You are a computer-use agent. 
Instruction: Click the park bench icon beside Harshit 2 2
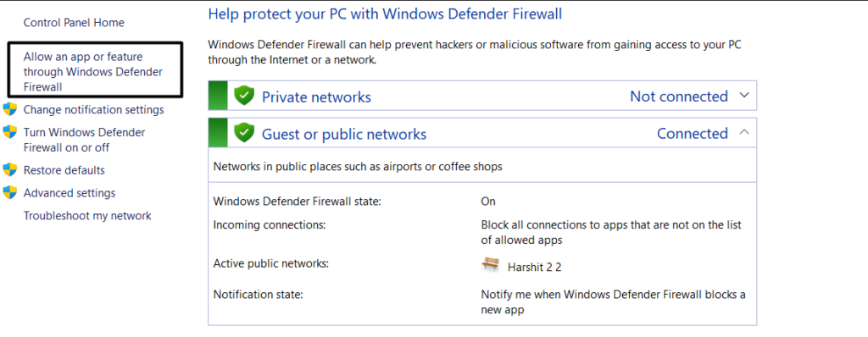(x=490, y=265)
